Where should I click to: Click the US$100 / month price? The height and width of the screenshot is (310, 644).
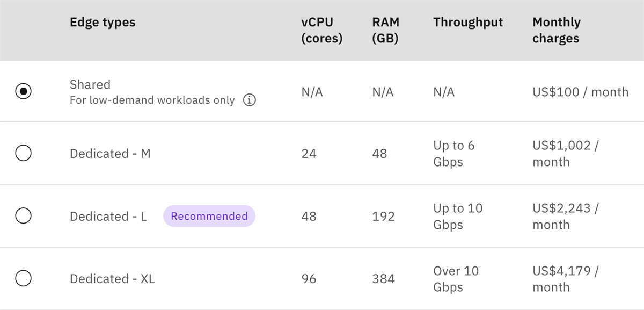580,92
